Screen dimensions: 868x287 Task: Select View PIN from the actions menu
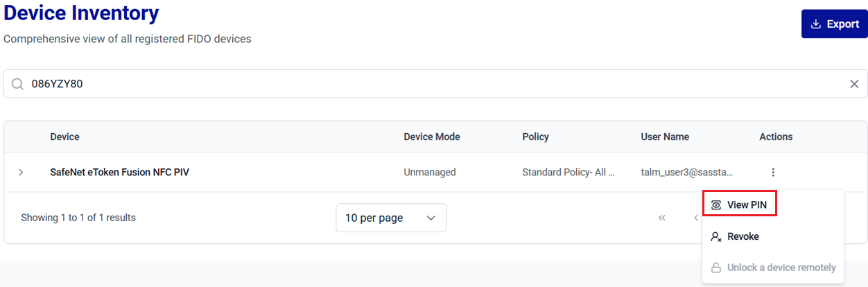pyautogui.click(x=739, y=205)
